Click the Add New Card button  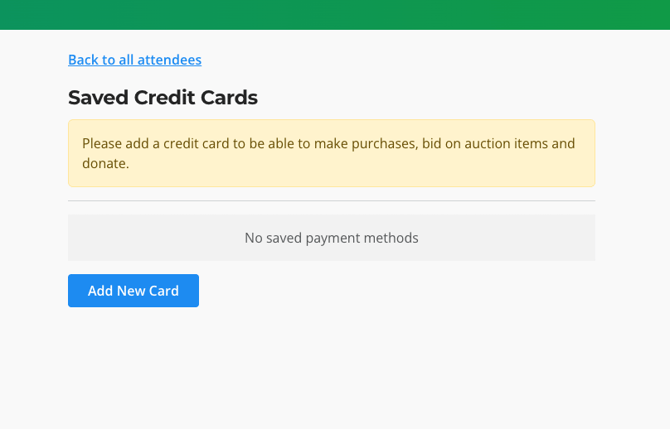click(133, 291)
